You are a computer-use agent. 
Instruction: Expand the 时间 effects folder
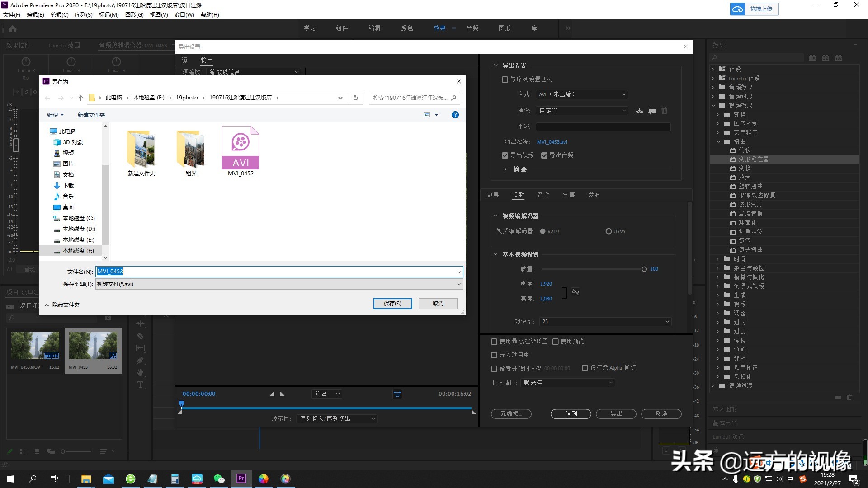[x=717, y=259]
